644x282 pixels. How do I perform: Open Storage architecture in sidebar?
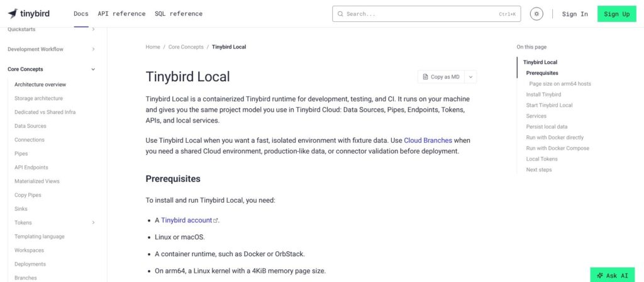coord(38,99)
